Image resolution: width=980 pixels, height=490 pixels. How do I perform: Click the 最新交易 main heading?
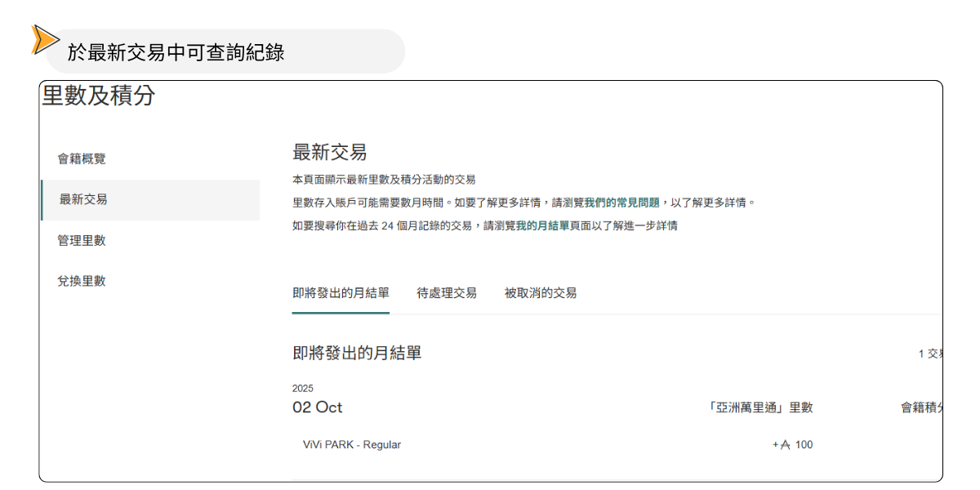click(329, 152)
